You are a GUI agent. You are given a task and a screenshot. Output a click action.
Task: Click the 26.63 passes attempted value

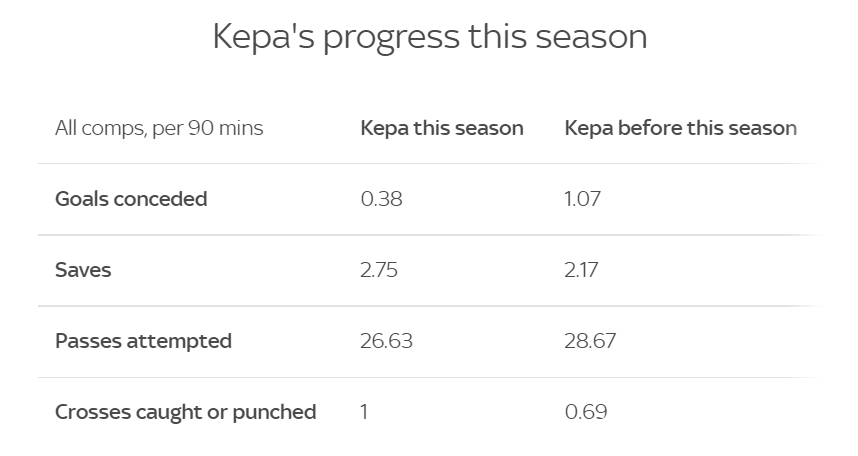coord(386,341)
